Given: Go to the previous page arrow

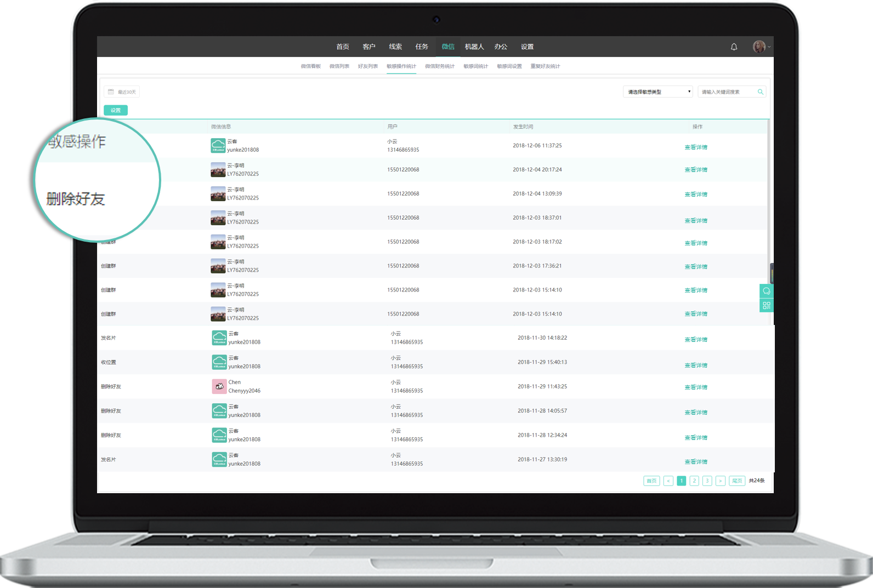Looking at the screenshot, I should (668, 481).
